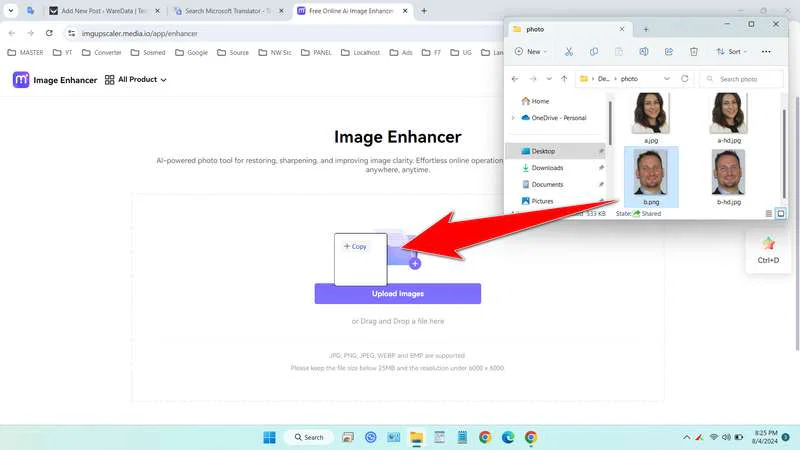This screenshot has width=800, height=450.
Task: Open the Source bookmark folder
Action: 233,53
